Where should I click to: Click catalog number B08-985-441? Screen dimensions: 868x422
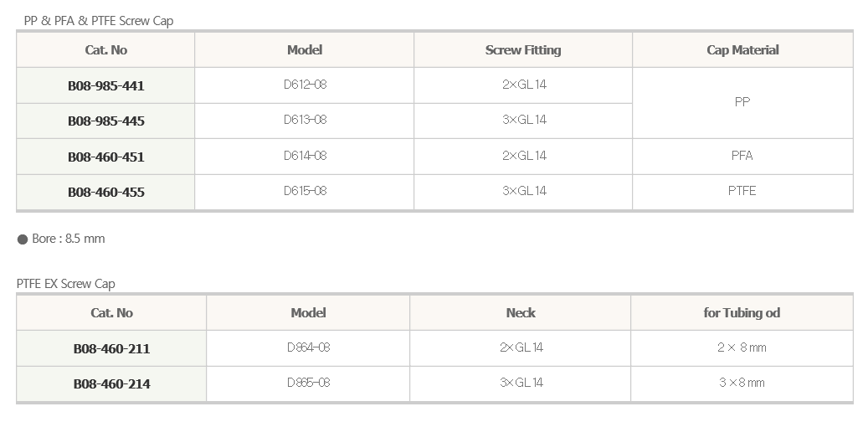point(105,86)
